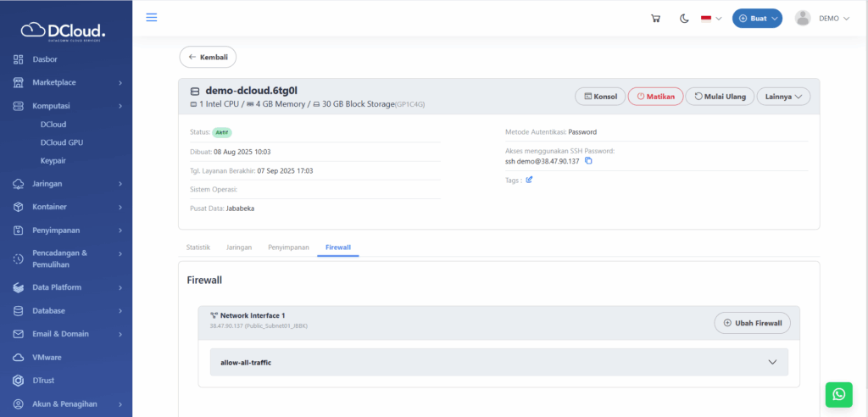Open the shopping cart icon
This screenshot has height=417, width=868.
[655, 19]
